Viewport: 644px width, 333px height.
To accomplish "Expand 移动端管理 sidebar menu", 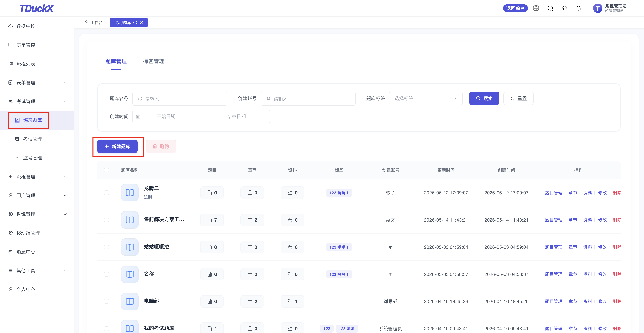I will (37, 233).
